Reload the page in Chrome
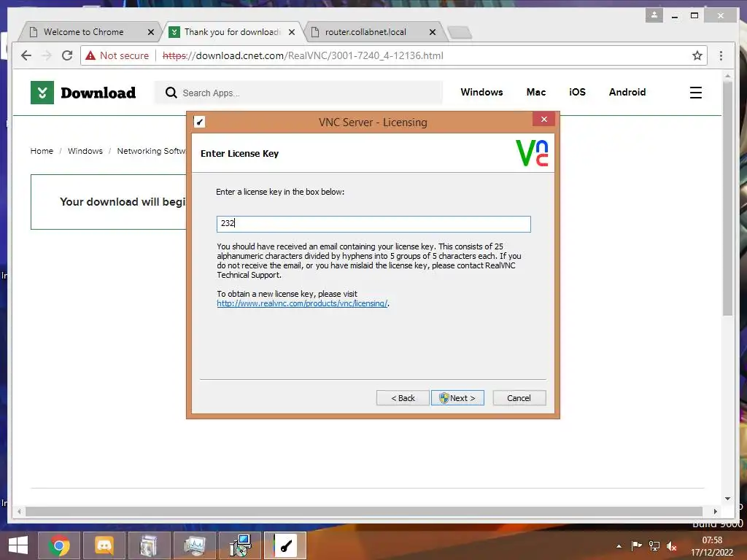This screenshot has height=560, width=747. tap(67, 55)
